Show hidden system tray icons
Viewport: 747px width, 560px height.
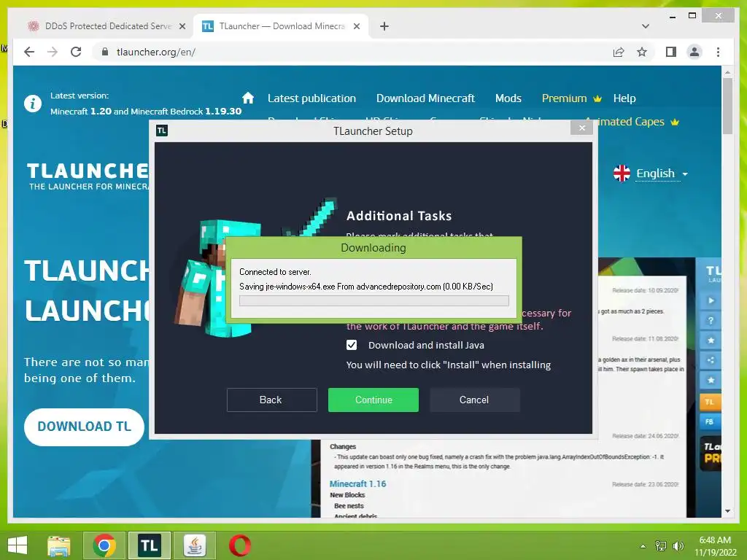pos(643,546)
